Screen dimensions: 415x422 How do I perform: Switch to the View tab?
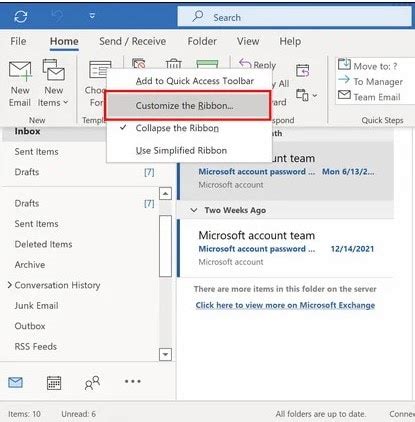(x=248, y=41)
